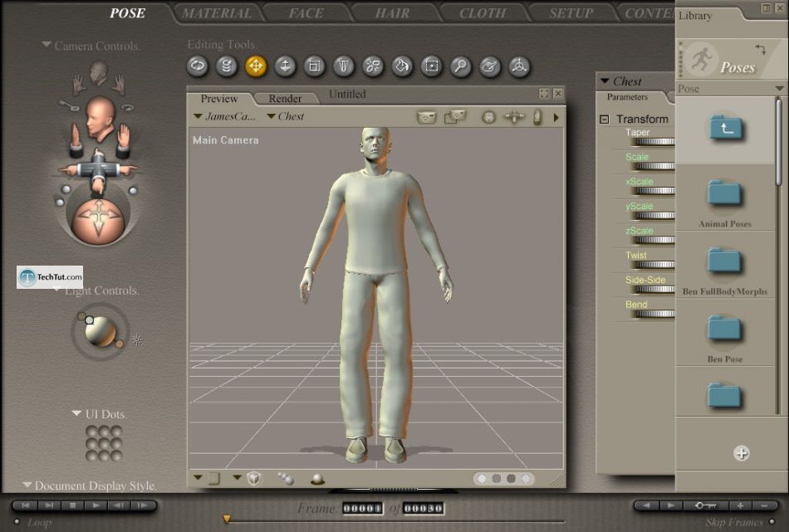Open the Camera Controls dropdown arrow
This screenshot has width=789, height=532.
point(47,45)
